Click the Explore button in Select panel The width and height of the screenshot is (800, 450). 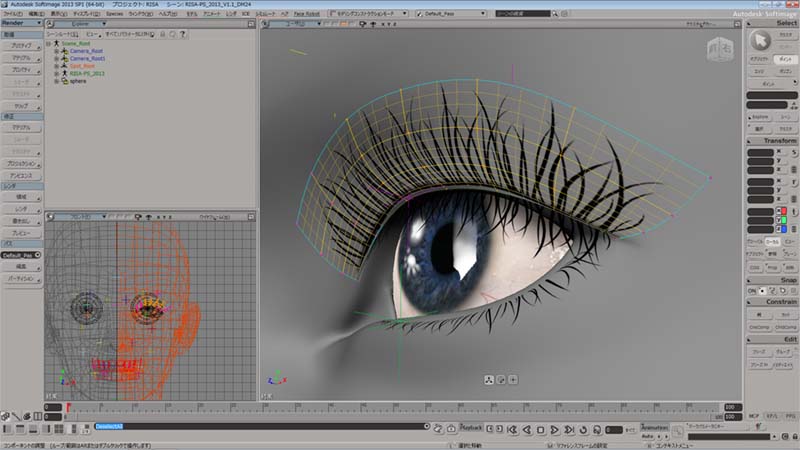[x=760, y=117]
